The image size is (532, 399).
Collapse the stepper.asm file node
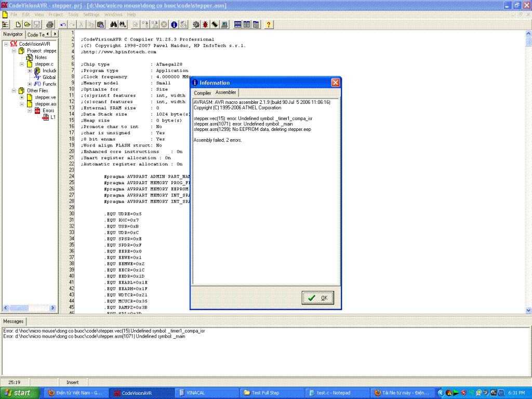[22, 104]
